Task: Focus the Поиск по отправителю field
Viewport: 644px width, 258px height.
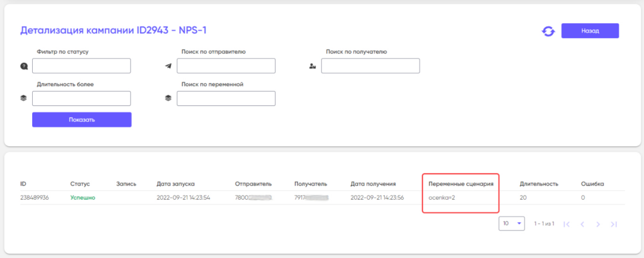Action: click(x=226, y=66)
